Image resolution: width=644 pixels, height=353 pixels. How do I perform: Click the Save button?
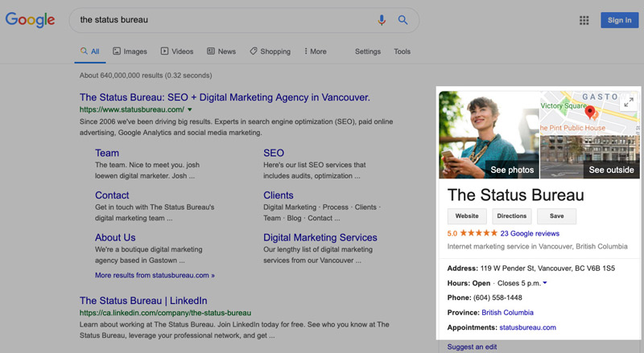(x=557, y=216)
